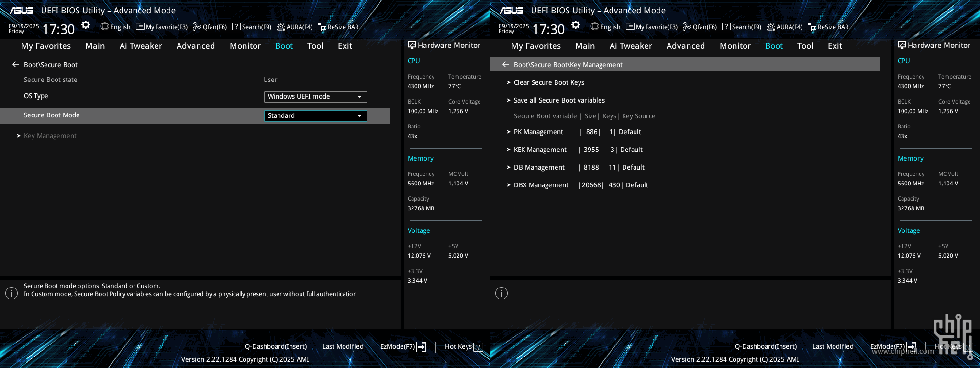This screenshot has height=368, width=980.
Task: Click ReSize BAR in the right window
Action: pos(828,27)
